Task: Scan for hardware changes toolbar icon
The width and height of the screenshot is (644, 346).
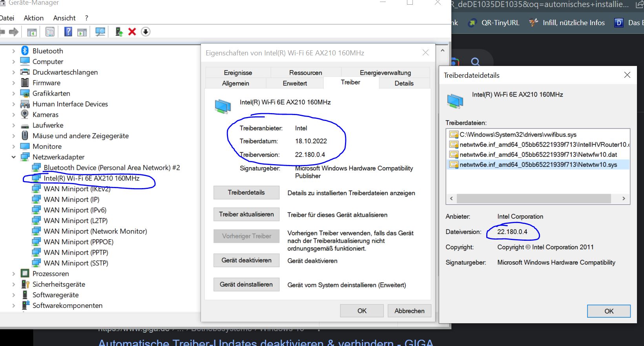Action: point(100,32)
